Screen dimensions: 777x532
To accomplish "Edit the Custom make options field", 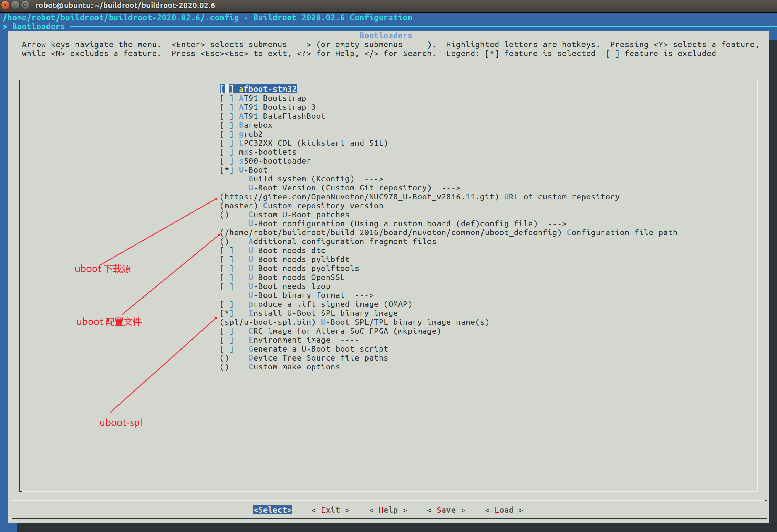I will point(280,367).
